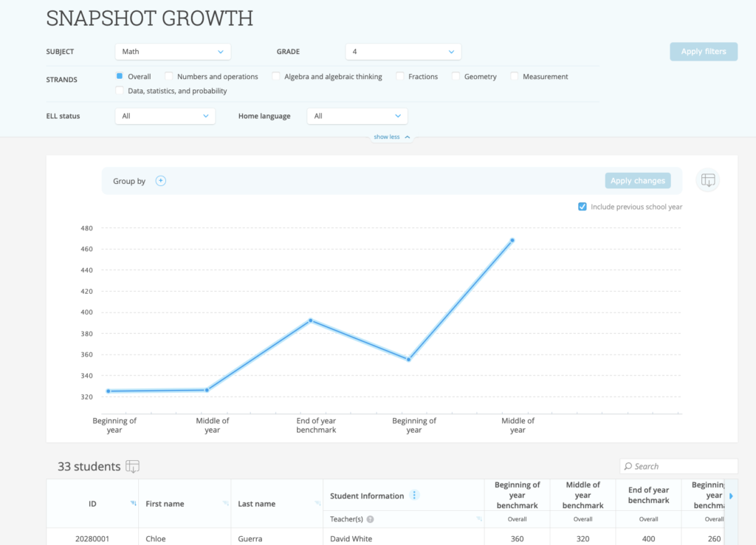Open the Group by plus icon

click(x=159, y=180)
